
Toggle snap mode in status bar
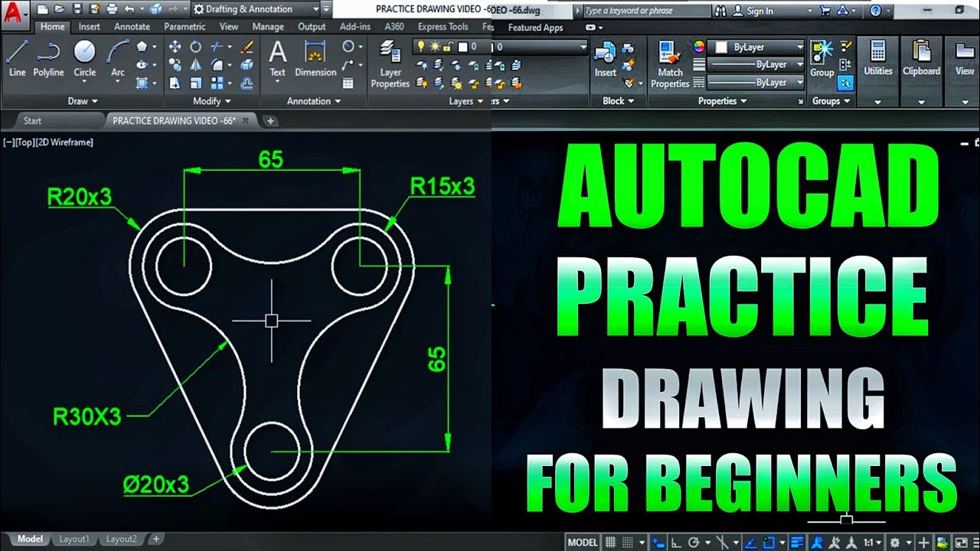pos(628,543)
